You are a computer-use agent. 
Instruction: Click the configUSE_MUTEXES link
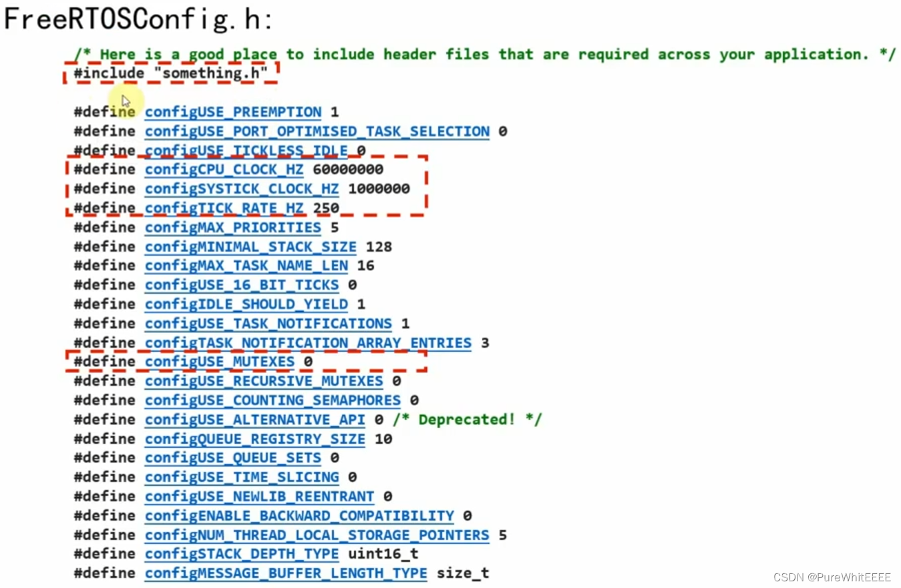(x=220, y=362)
